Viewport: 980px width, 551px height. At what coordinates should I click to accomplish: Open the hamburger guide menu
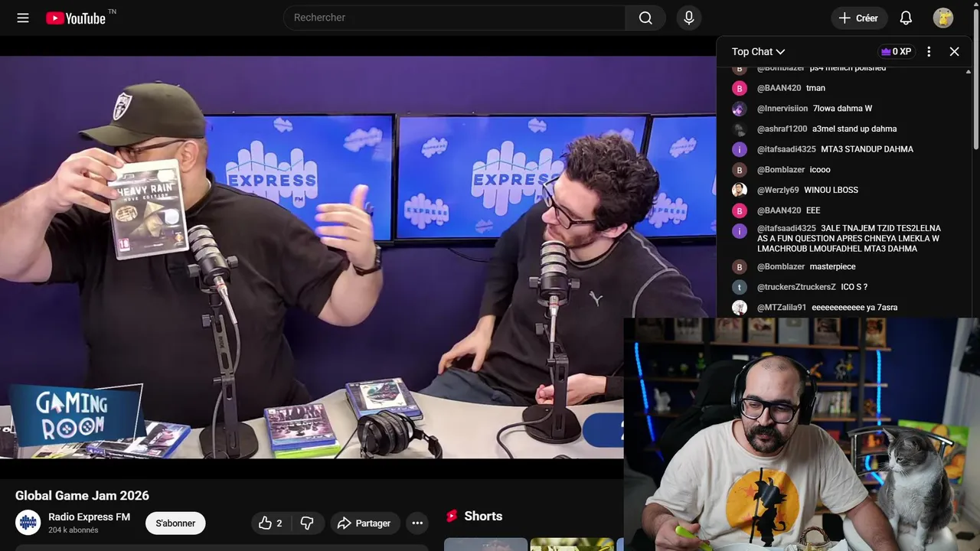23,18
